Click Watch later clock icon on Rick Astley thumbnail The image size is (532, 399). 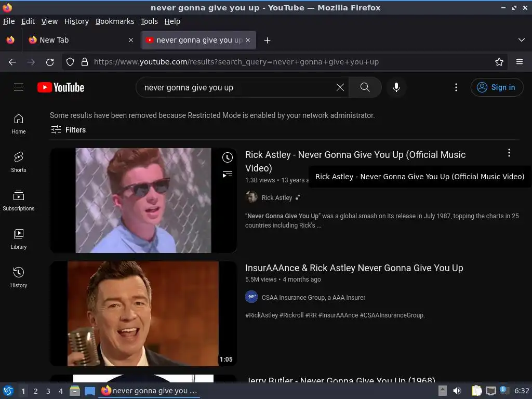tap(228, 157)
